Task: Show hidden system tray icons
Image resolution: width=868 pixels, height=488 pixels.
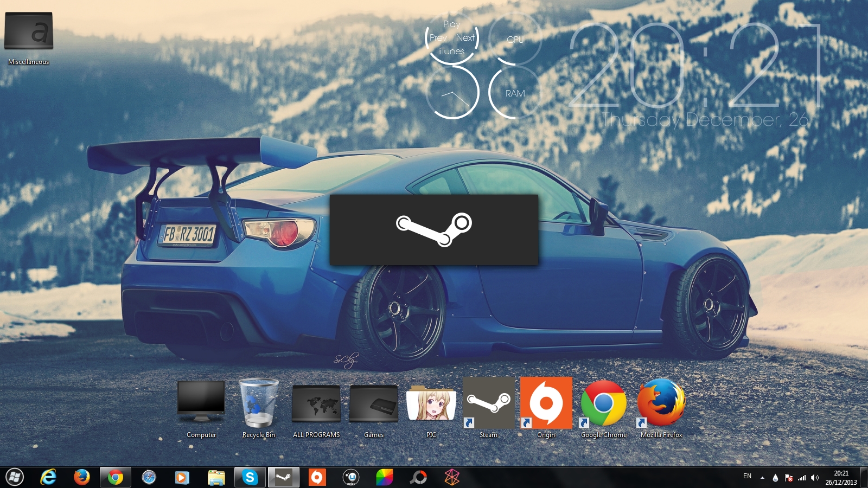Action: coord(762,478)
